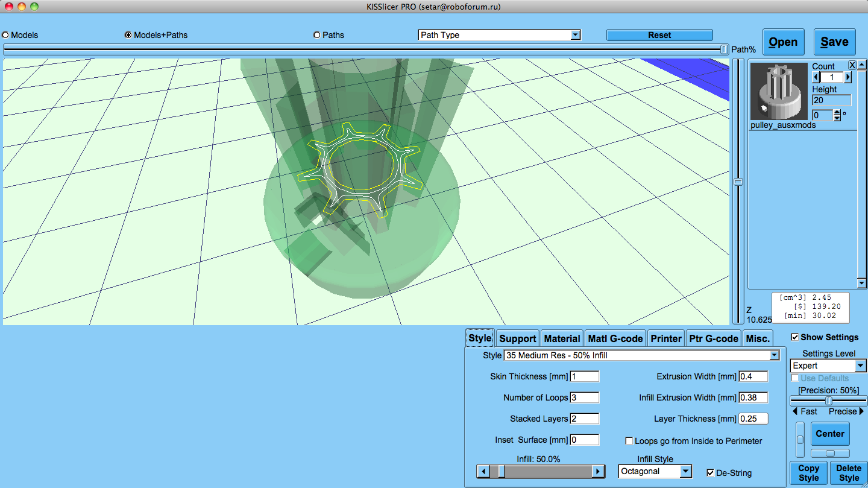Expand the Infill Style Octagonal dropdown
The height and width of the screenshot is (488, 868).
655,472
